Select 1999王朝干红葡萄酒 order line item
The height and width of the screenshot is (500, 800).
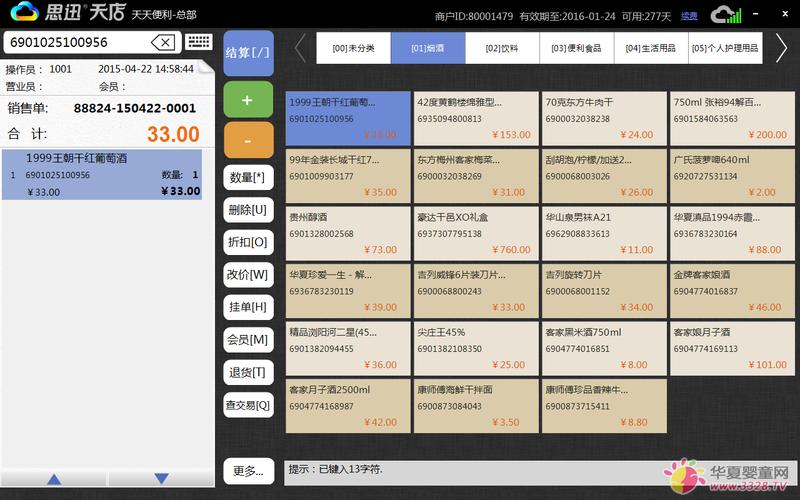(x=102, y=174)
